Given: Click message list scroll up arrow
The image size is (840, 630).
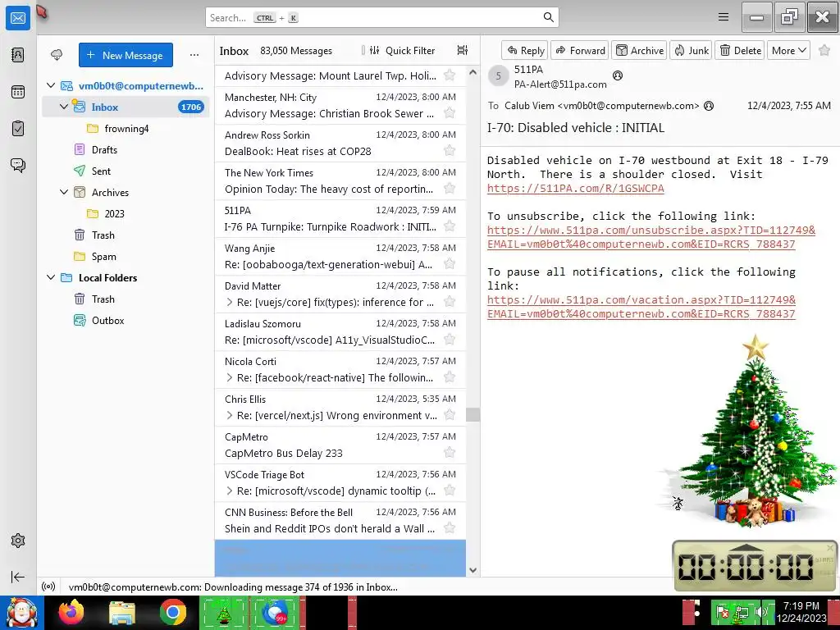Looking at the screenshot, I should [x=472, y=72].
